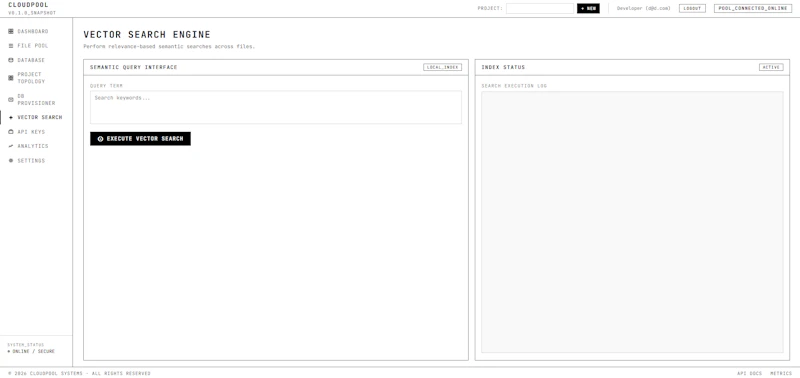Create a project with + NEW button
This screenshot has height=378, width=800.
(x=588, y=9)
